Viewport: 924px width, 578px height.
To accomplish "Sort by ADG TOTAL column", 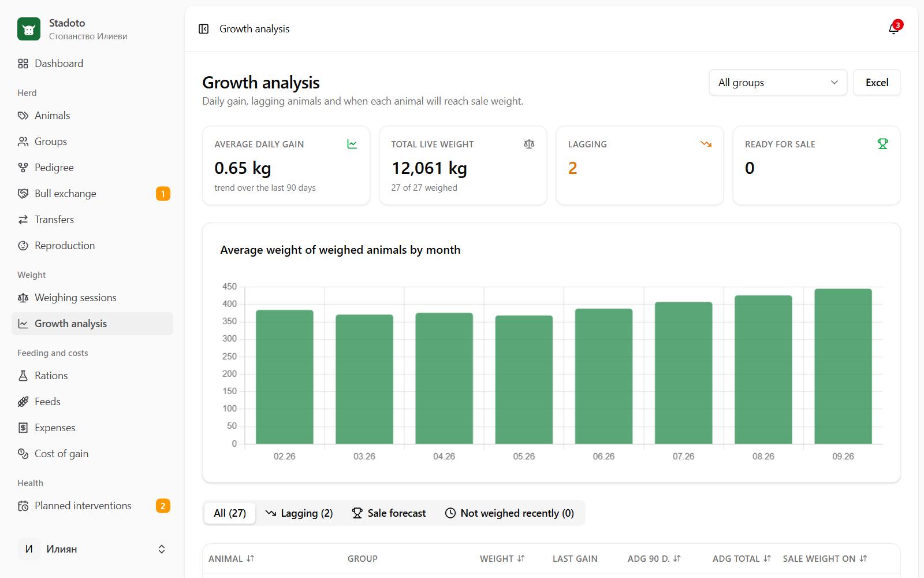I will point(742,558).
